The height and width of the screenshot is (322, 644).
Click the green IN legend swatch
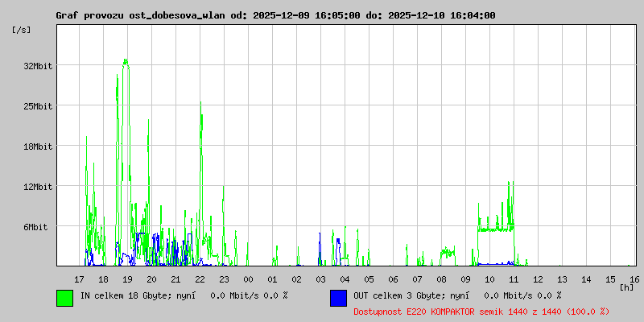coord(64,297)
